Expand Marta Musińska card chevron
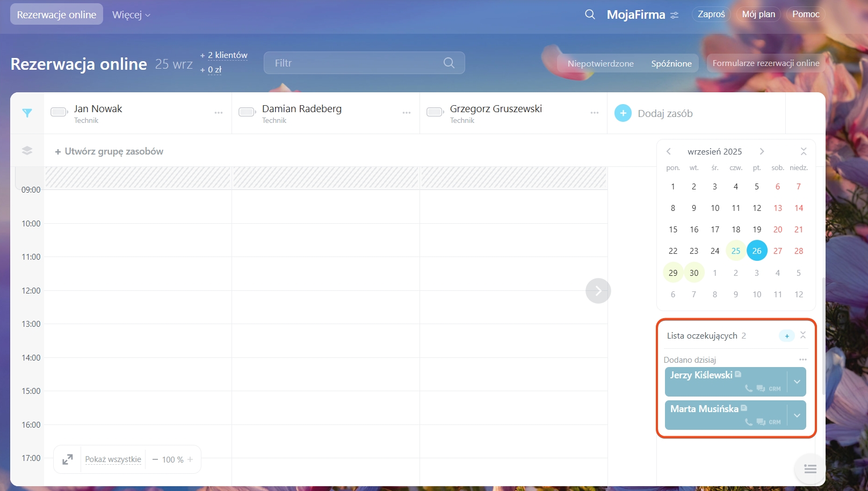 pos(797,415)
